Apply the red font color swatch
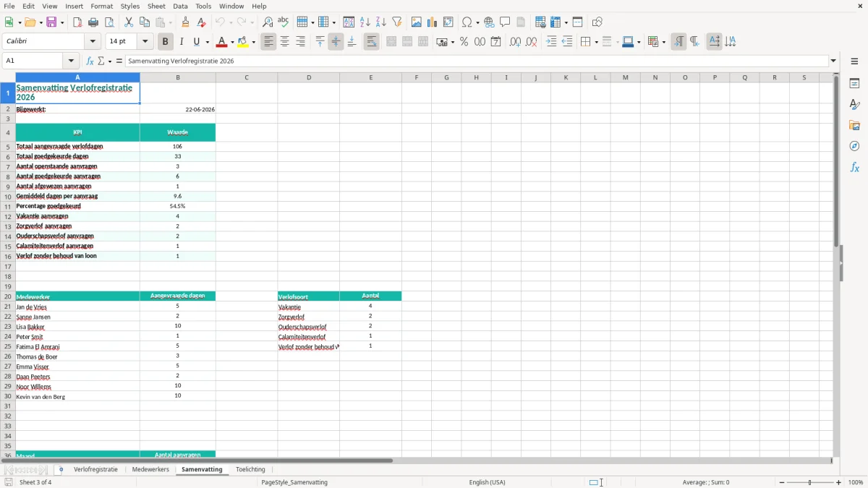This screenshot has width=868, height=488. (x=223, y=42)
